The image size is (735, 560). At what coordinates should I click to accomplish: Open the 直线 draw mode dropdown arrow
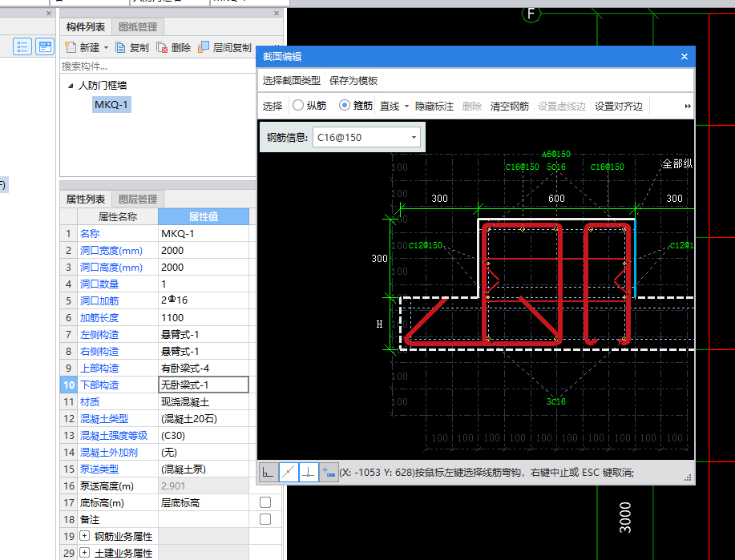pos(406,107)
